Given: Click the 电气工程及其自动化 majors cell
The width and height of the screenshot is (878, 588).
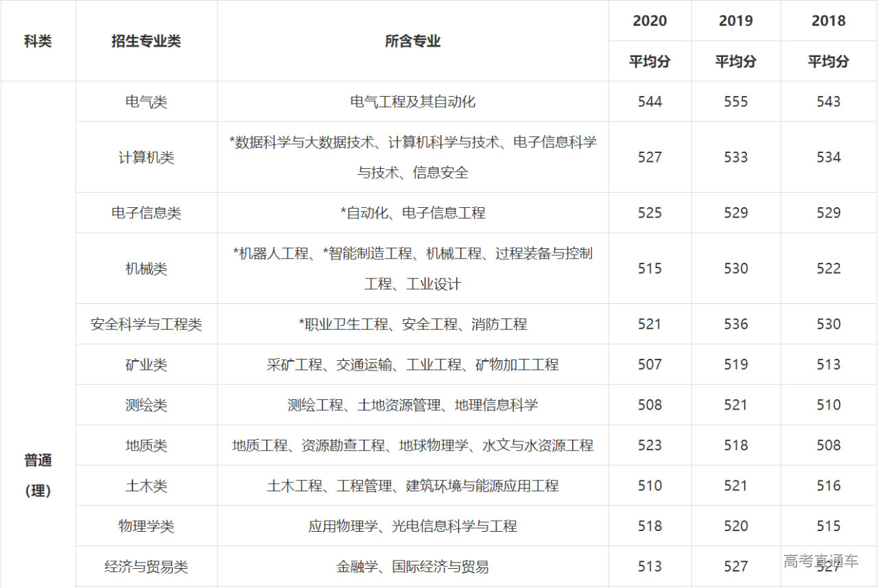Looking at the screenshot, I should click(x=412, y=102).
